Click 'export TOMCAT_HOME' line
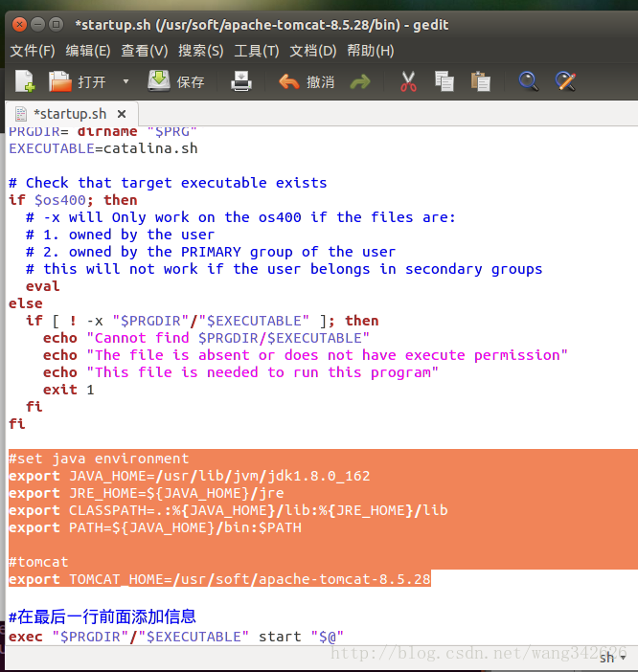638x672 pixels. 219,579
